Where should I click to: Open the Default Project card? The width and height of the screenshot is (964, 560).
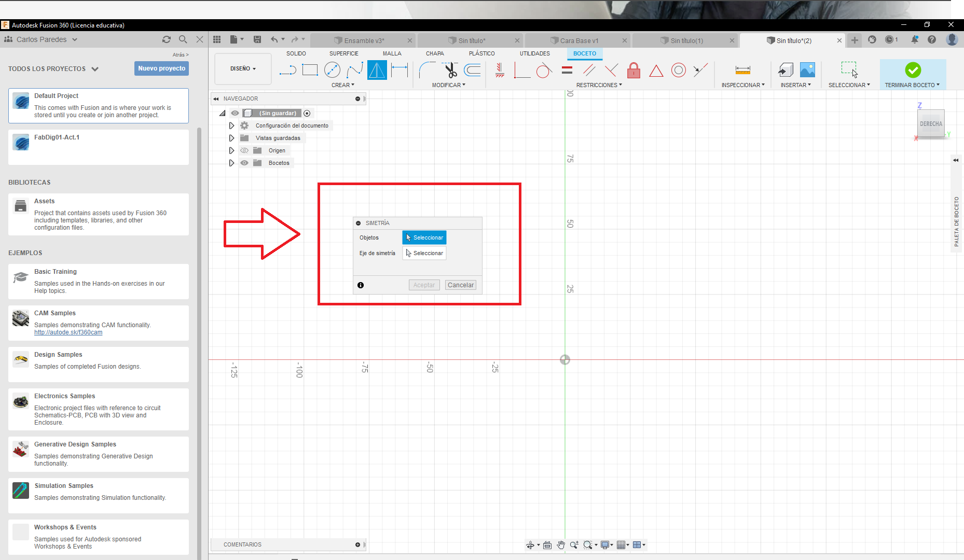coord(99,106)
